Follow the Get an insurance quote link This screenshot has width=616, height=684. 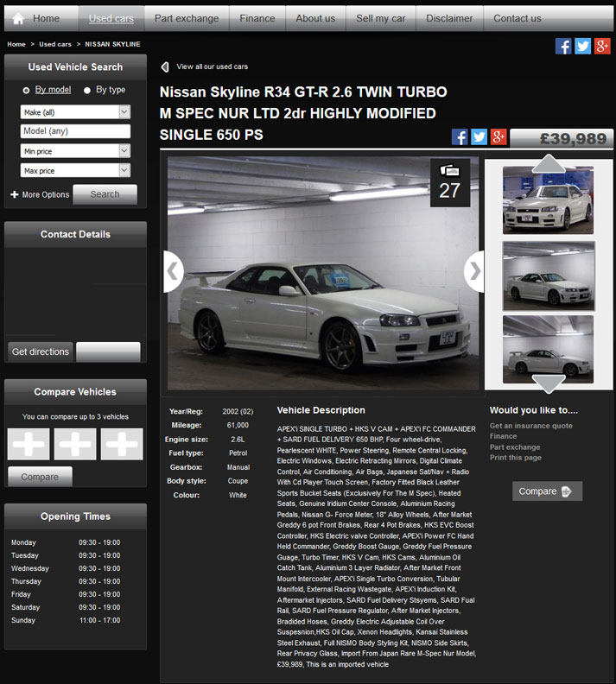pyautogui.click(x=531, y=426)
